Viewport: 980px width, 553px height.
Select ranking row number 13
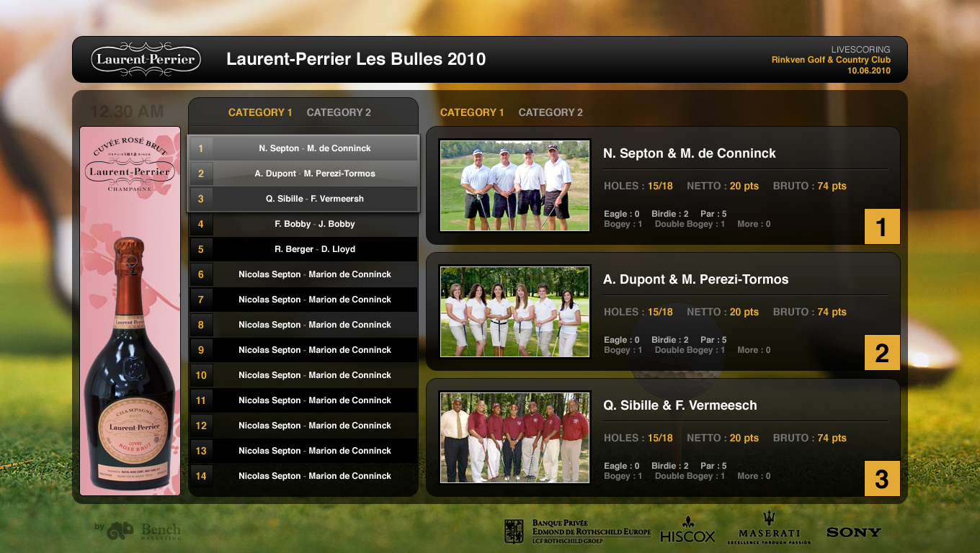pos(303,451)
